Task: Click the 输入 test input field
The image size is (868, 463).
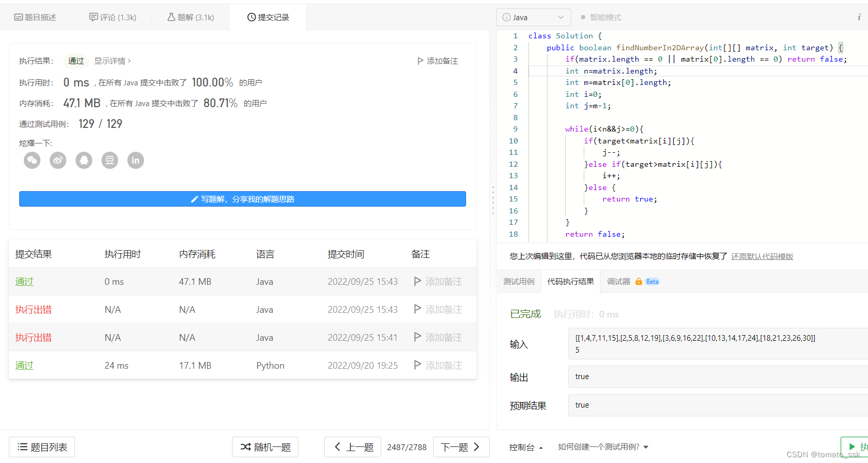Action: (718, 344)
